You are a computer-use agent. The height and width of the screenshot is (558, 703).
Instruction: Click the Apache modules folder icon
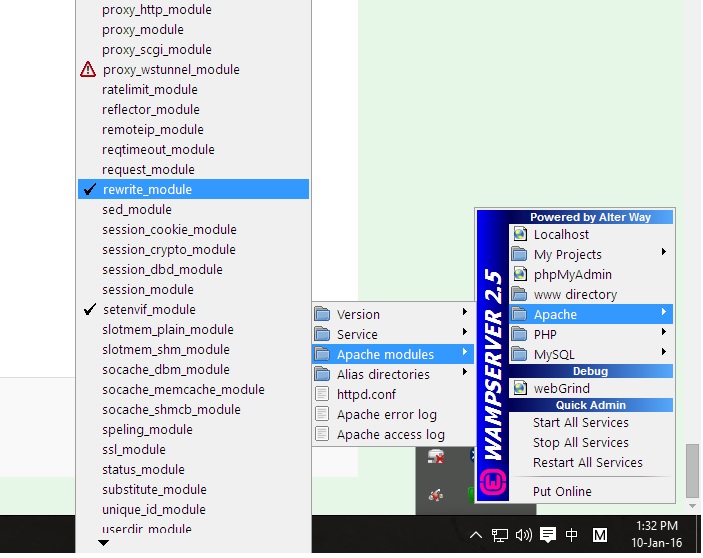322,354
